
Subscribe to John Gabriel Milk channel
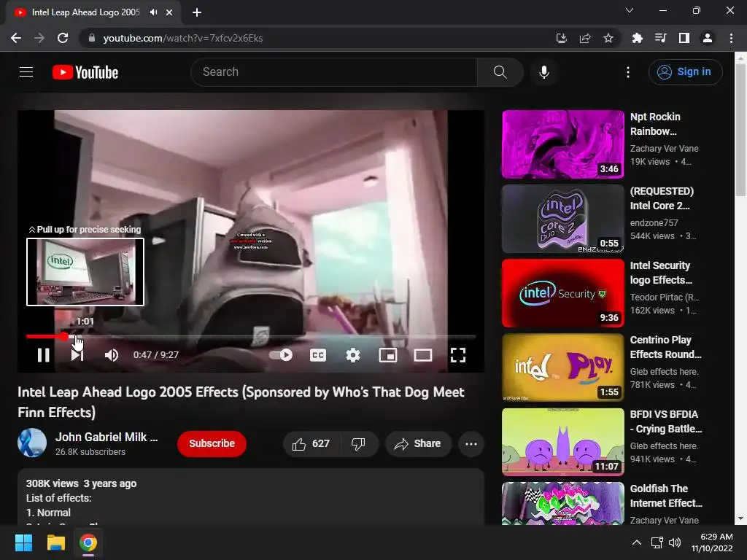(212, 444)
